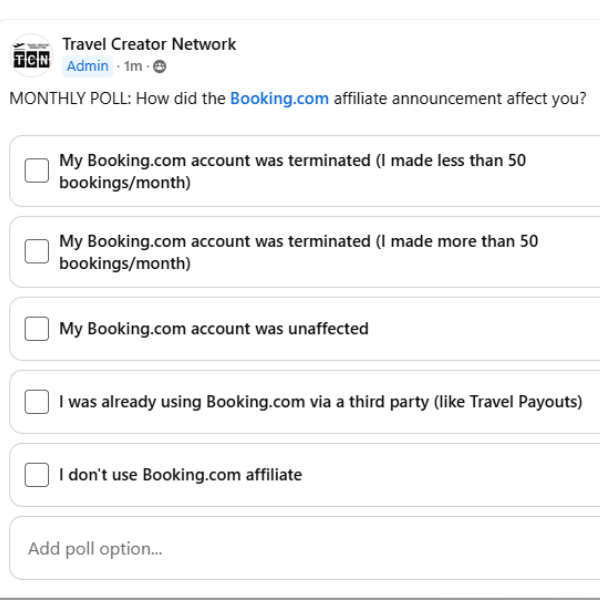Choose the 'via a third party' option text

tap(321, 402)
